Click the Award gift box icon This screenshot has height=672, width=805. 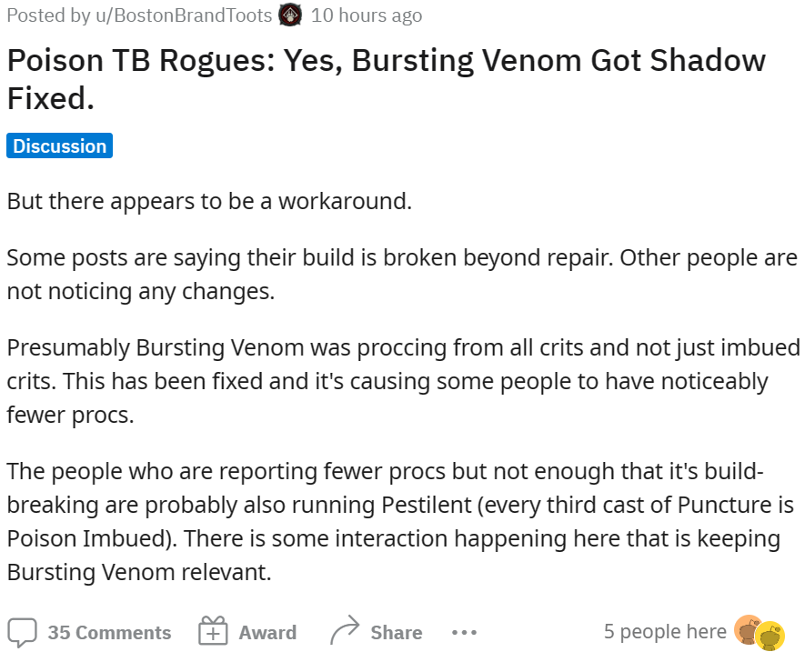212,632
